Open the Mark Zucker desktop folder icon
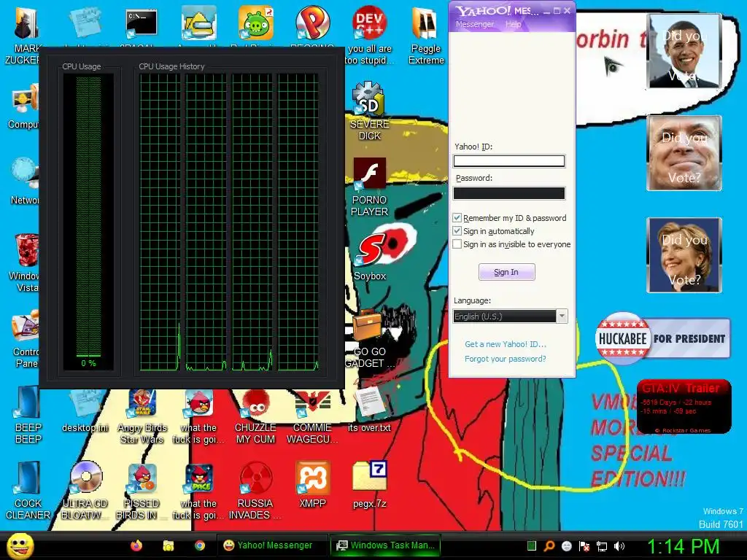The height and width of the screenshot is (560, 747). [x=26, y=24]
